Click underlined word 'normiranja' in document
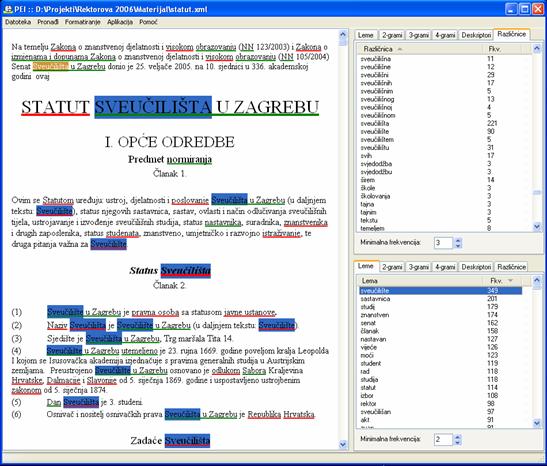This screenshot has width=547, height=466. coord(189,160)
